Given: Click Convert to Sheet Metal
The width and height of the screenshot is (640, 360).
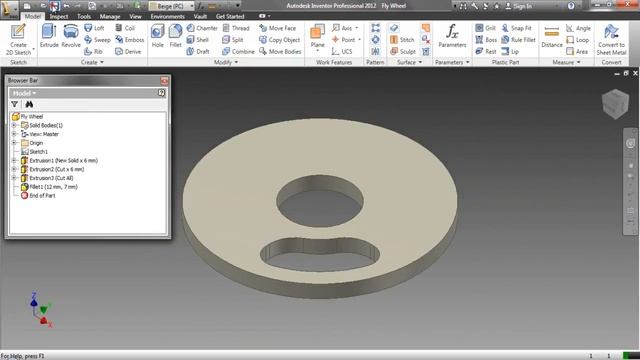Looking at the screenshot, I should tap(611, 40).
